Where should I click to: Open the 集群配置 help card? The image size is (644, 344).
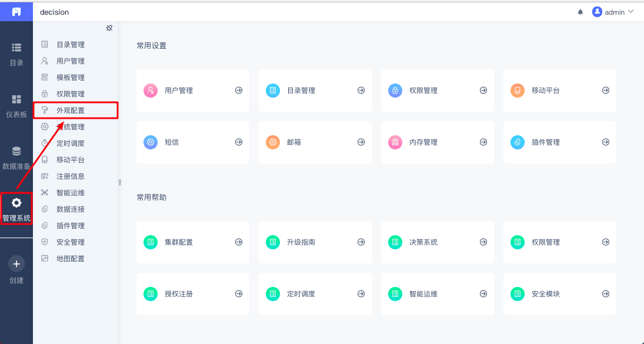tap(179, 242)
